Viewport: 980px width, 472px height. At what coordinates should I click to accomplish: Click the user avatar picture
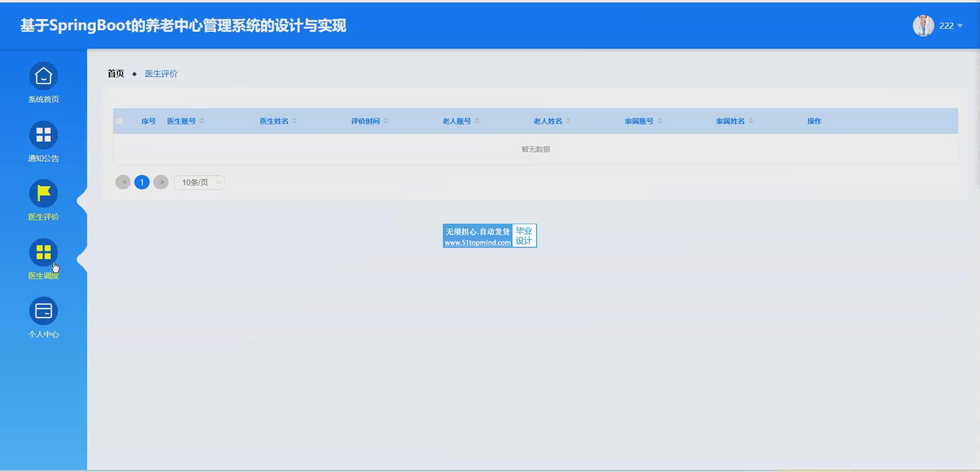click(x=923, y=26)
